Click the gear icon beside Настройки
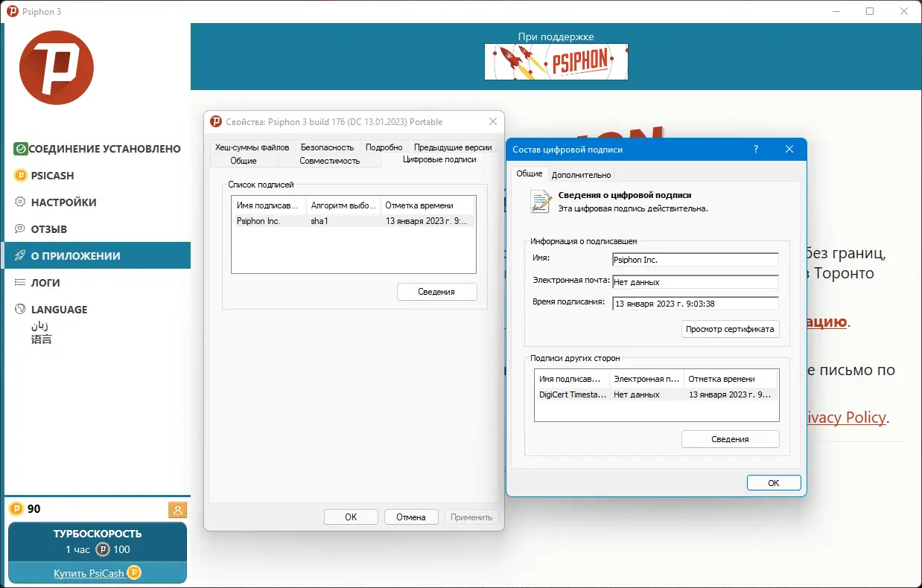 [21, 202]
